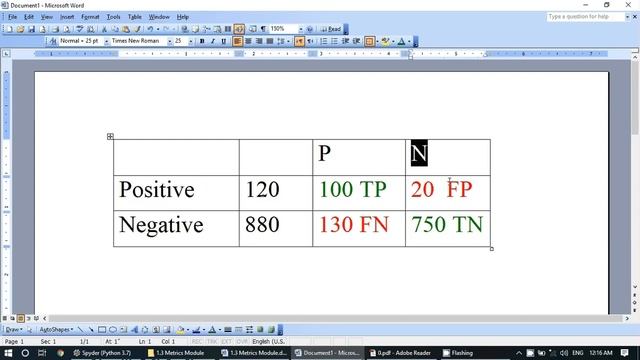Screen dimensions: 640x360
Task: Toggle Italic formatting
Action: (213, 41)
